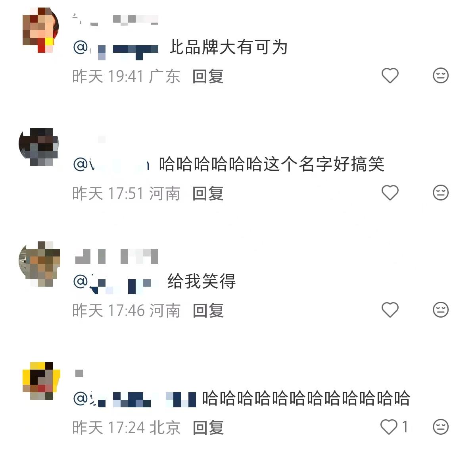Viewport: 476px width, 453px height.
Task: Like the 这个名字好搞笑 comment
Action: click(390, 193)
